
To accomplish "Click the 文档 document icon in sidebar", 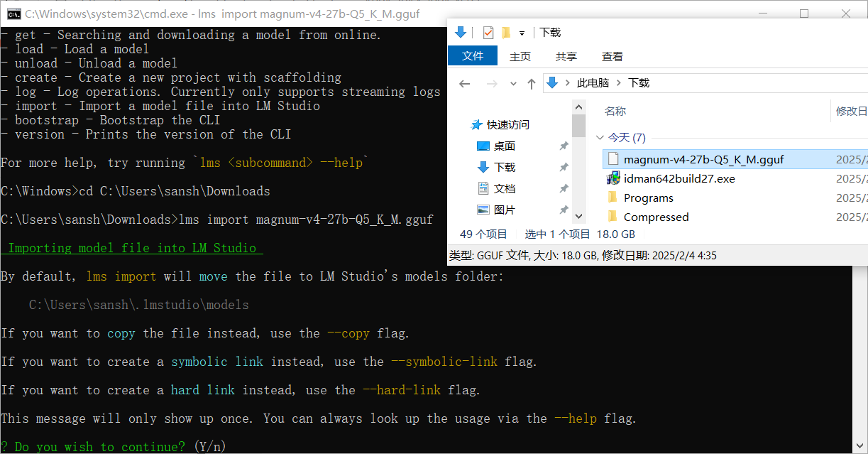I will pos(483,188).
